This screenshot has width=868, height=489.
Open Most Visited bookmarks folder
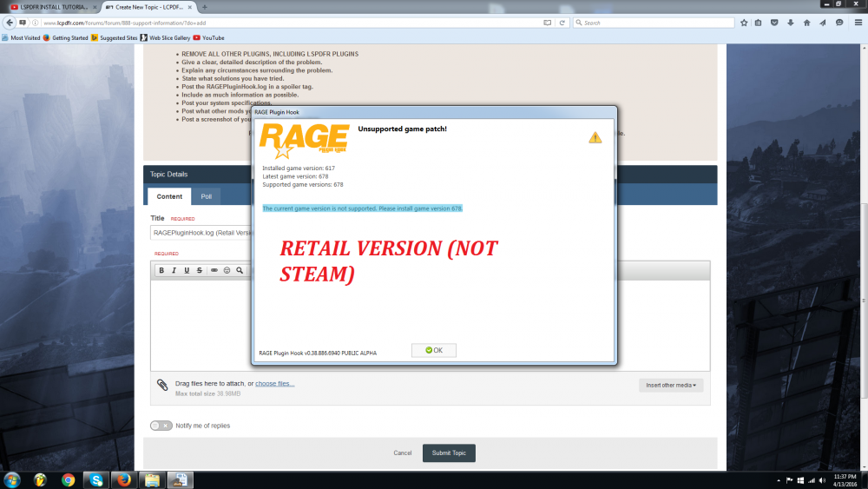[x=21, y=37]
